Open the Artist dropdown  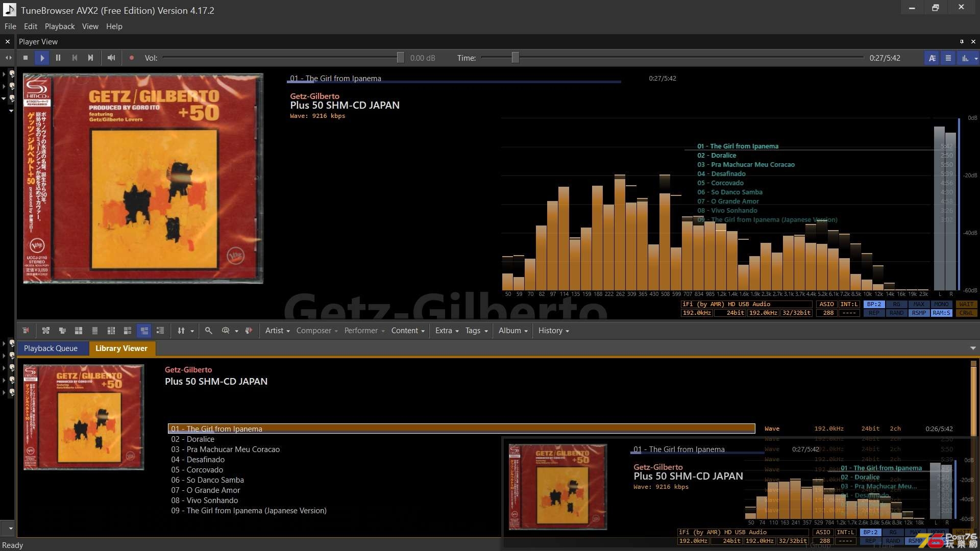click(277, 331)
